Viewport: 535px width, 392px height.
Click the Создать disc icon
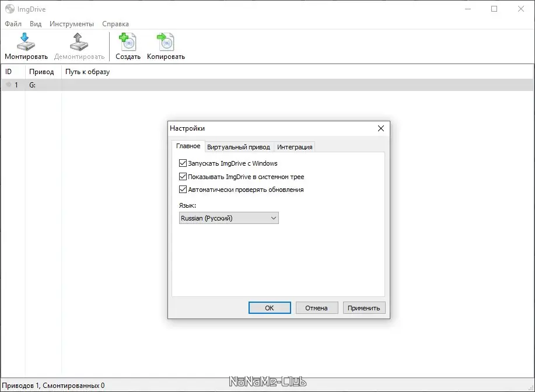pos(128,42)
